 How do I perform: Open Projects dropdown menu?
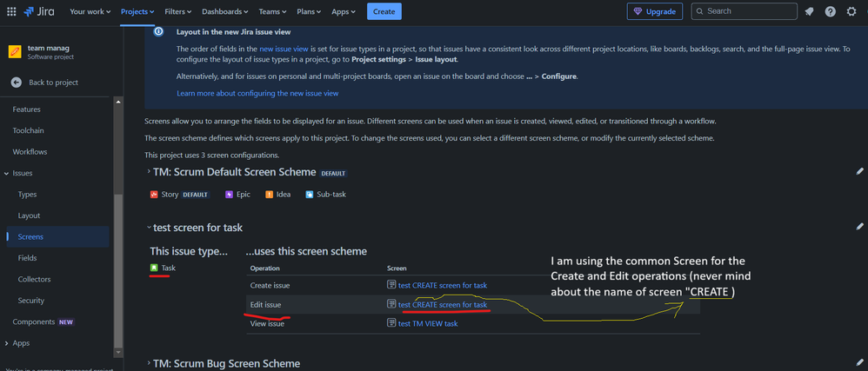coord(137,11)
